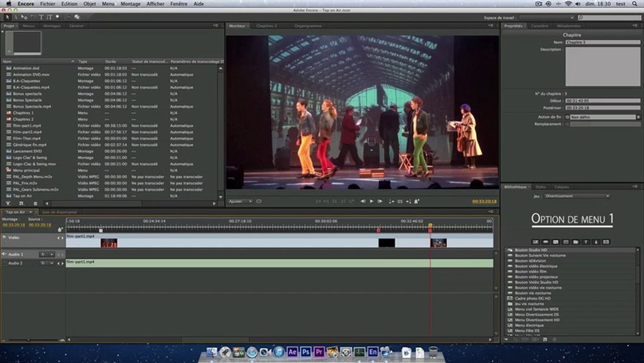The height and width of the screenshot is (363, 644).
Task: Toggle menu filter icon in Bibliothèque
Action: tap(535, 242)
